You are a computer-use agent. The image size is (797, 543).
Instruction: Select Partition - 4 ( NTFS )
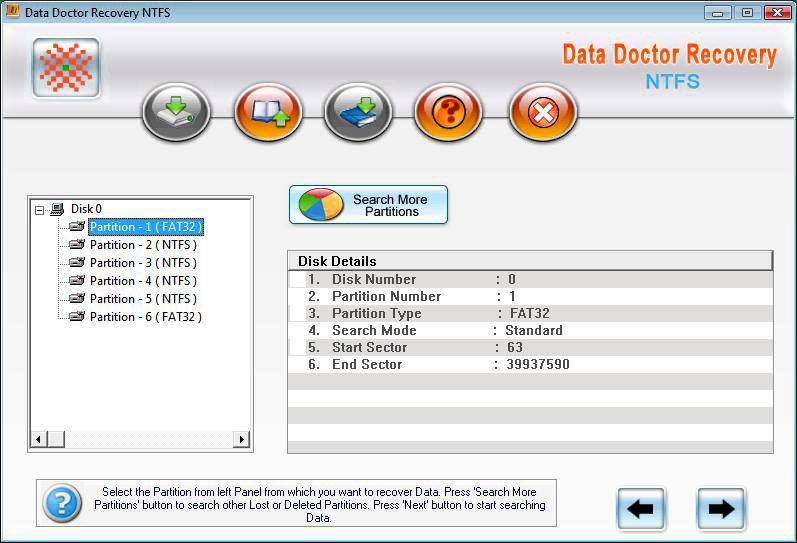click(x=143, y=281)
